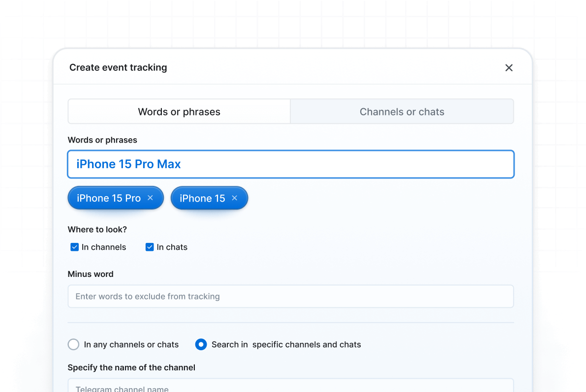Viewport: 586px width, 392px height.
Task: Close the Create event tracking dialog
Action: pos(509,68)
